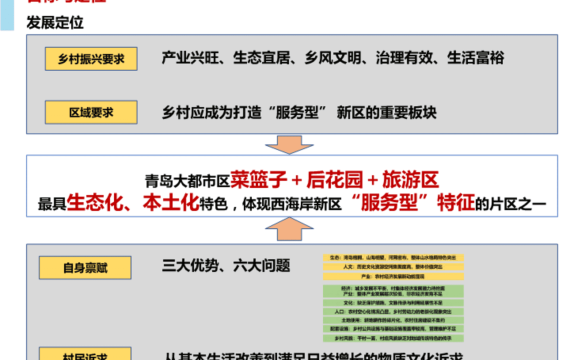Click the yellow row starting with 产业:
The image size is (570, 360).
point(393,276)
